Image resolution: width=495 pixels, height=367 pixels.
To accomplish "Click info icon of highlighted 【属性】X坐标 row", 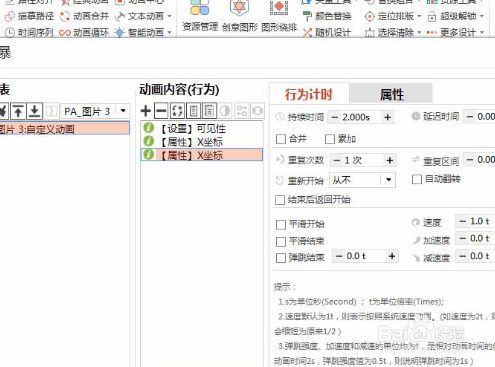I will pyautogui.click(x=149, y=155).
